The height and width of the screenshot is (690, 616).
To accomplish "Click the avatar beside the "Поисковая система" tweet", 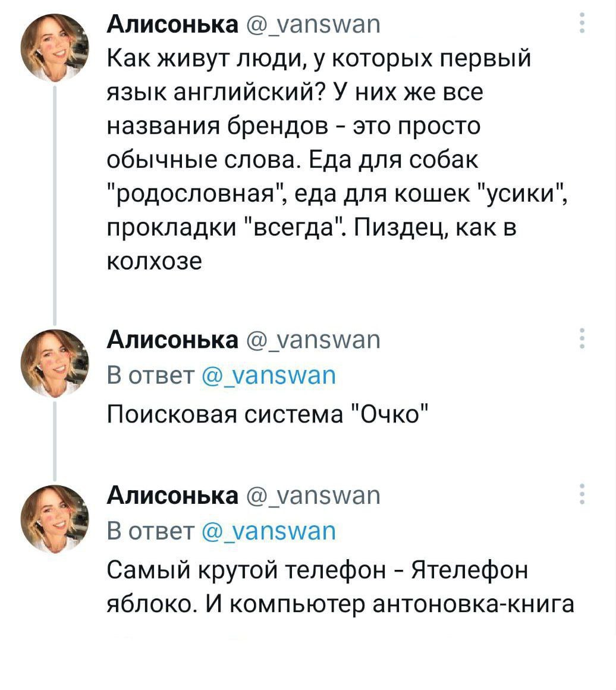I will [55, 363].
